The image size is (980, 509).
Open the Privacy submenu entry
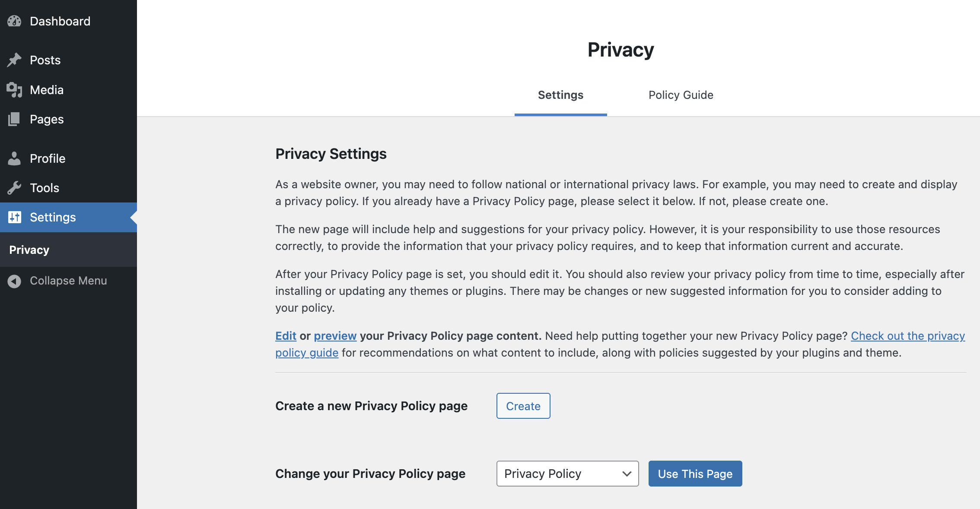pos(29,250)
